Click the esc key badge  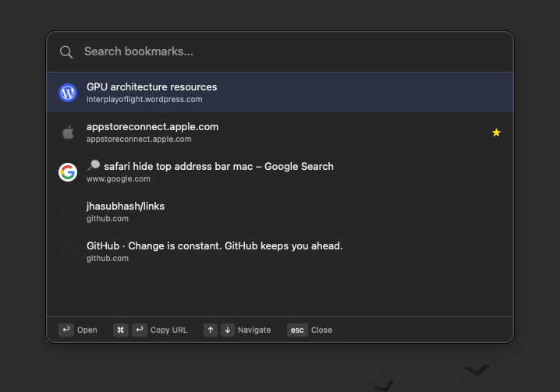coord(297,330)
